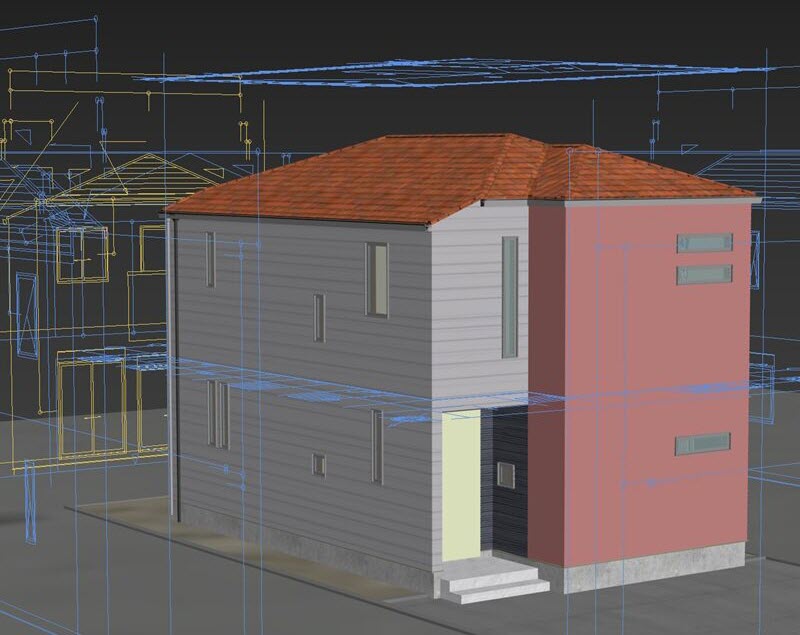Select the lower-left double window on gray wall
Screen dimensions: 800x635
(218, 414)
